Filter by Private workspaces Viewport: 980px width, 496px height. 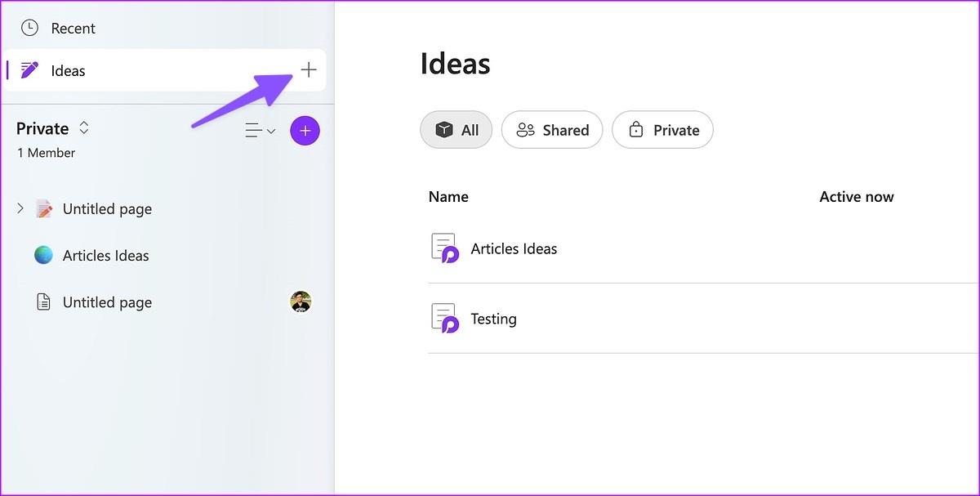(662, 130)
